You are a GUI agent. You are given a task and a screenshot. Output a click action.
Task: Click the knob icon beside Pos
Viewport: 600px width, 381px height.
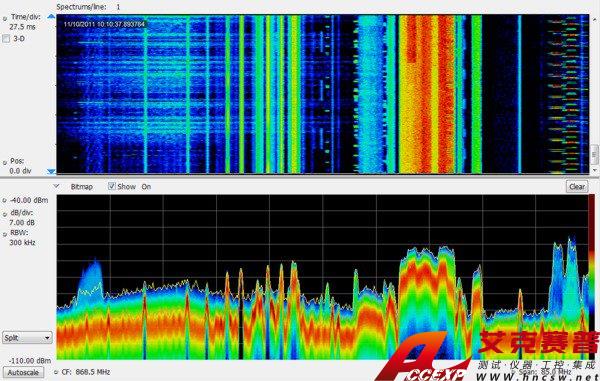click(x=5, y=163)
